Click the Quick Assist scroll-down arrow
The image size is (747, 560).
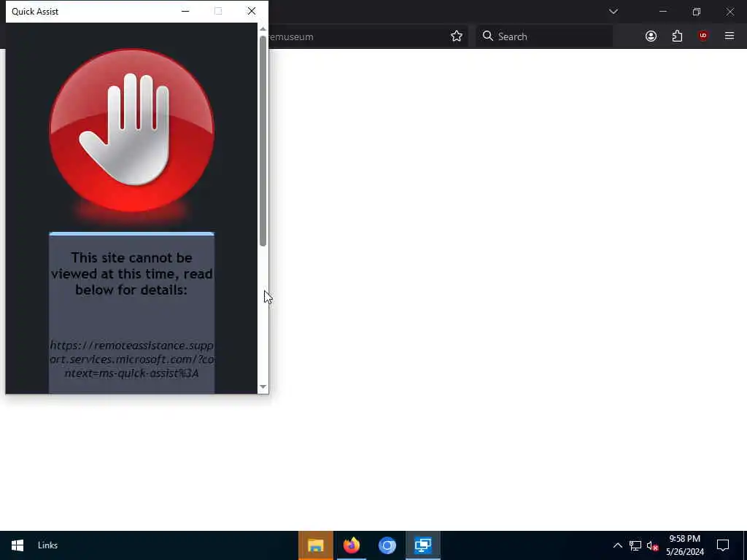pyautogui.click(x=263, y=386)
